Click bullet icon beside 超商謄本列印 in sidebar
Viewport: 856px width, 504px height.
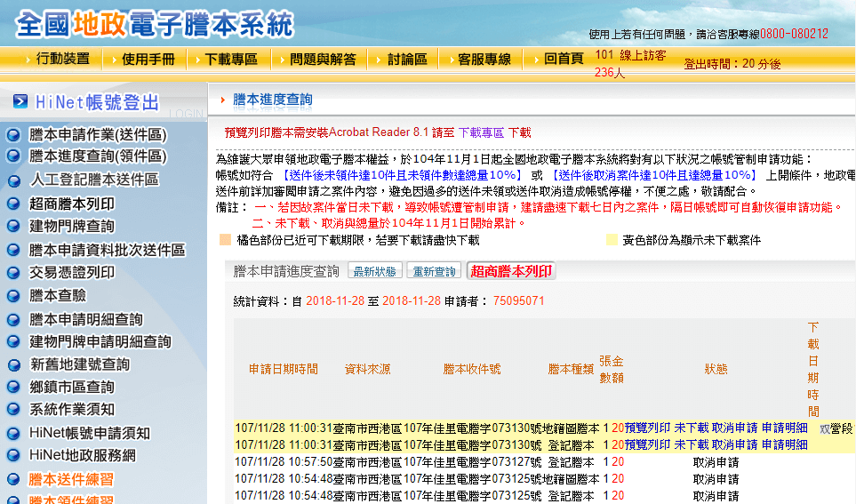13,204
